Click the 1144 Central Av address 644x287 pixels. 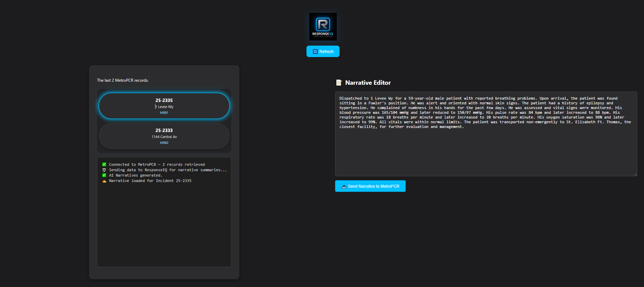click(x=164, y=137)
